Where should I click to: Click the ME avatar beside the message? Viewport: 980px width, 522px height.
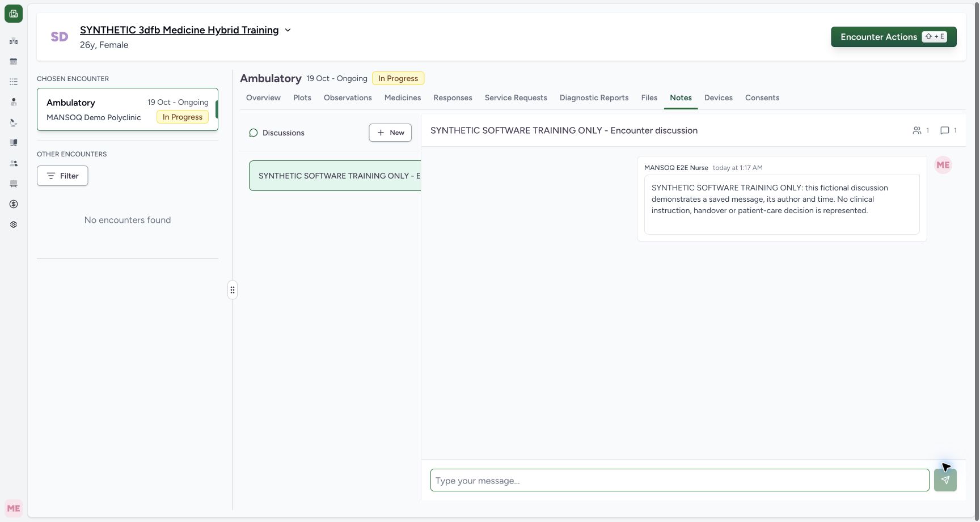943,165
